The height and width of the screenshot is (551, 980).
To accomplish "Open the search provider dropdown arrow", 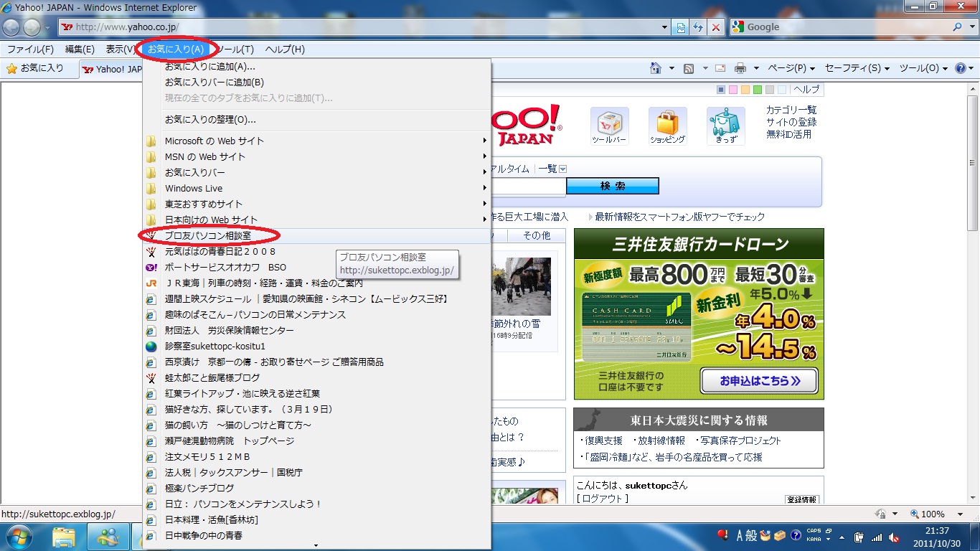I will (x=971, y=27).
